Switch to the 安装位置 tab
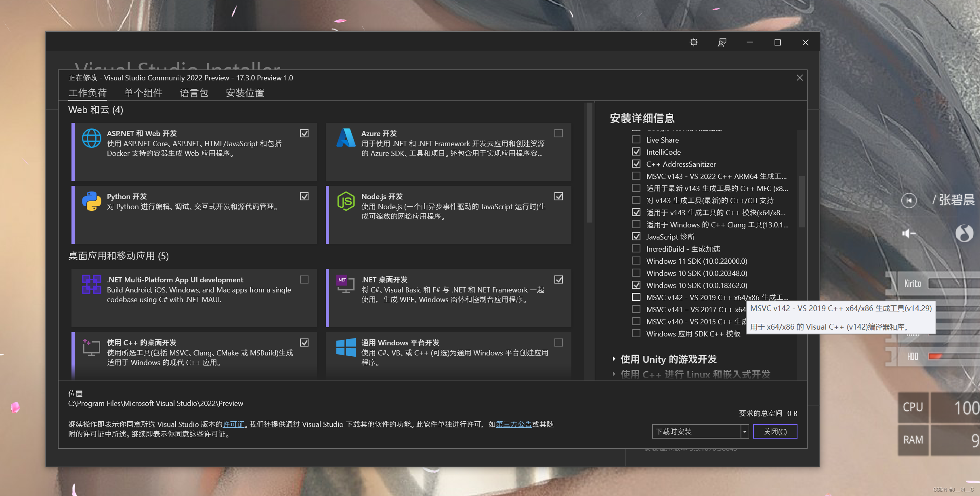The width and height of the screenshot is (980, 496). point(245,93)
